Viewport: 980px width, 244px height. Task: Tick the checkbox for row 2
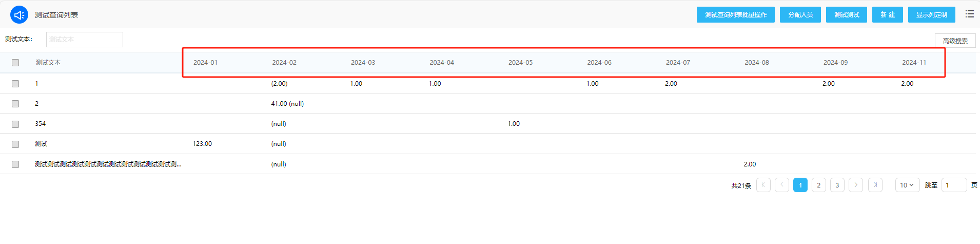pos(15,104)
